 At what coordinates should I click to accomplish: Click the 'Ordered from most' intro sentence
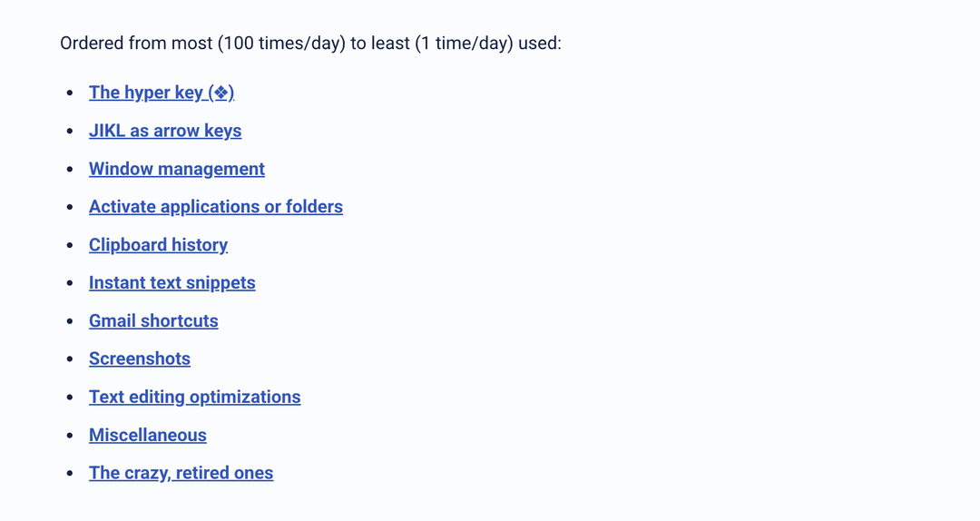pyautogui.click(x=310, y=44)
